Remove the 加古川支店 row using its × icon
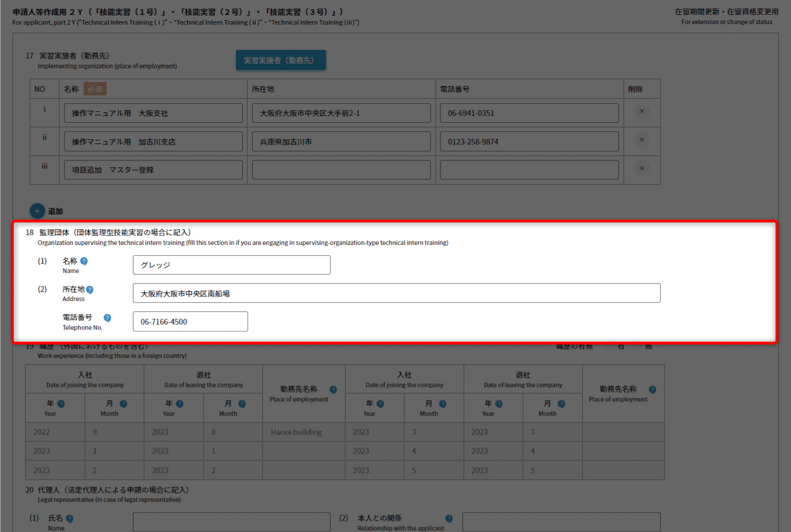791x532 pixels. 641,140
